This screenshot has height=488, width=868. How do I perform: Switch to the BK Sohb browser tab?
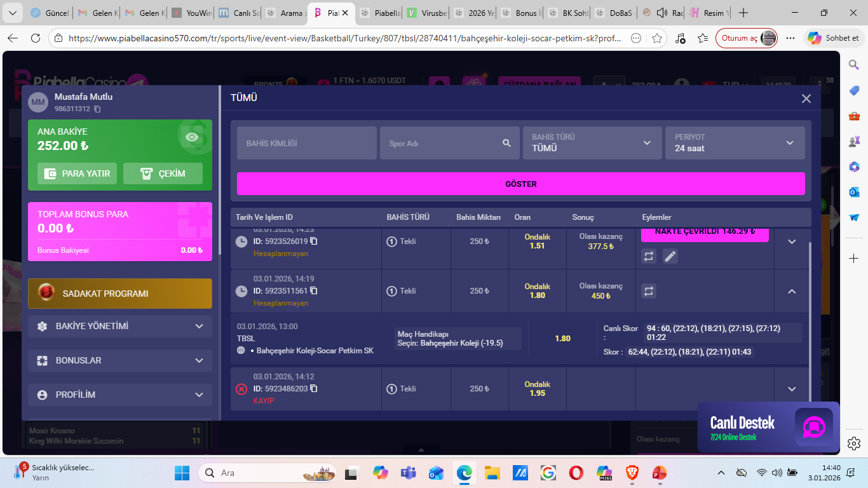(568, 13)
